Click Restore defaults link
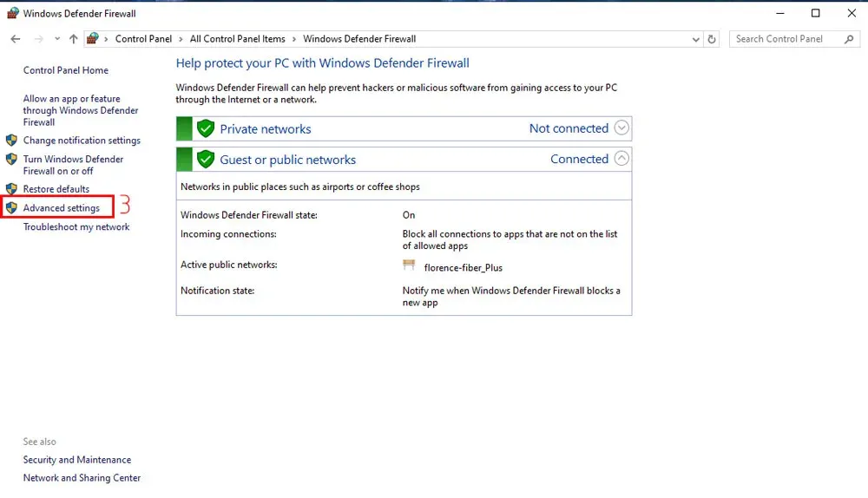The image size is (868, 498). click(x=56, y=189)
